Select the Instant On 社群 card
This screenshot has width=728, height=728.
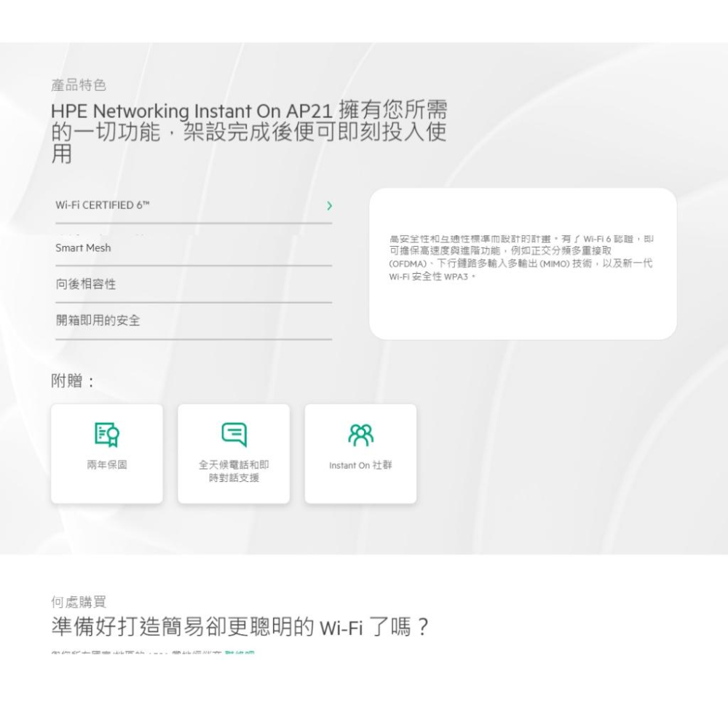point(360,453)
